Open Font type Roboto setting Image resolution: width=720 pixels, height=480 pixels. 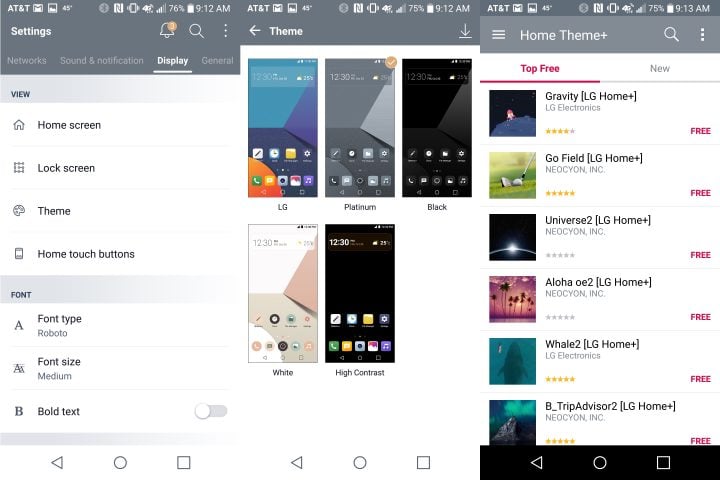[x=120, y=325]
